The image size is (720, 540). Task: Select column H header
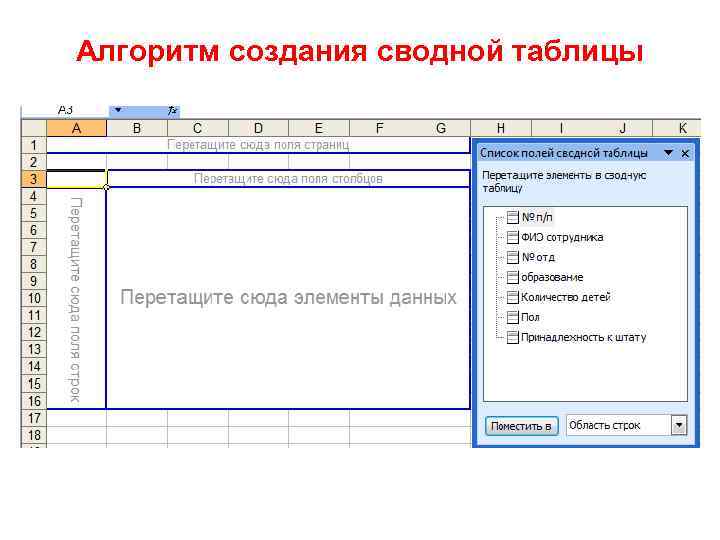pyautogui.click(x=501, y=128)
